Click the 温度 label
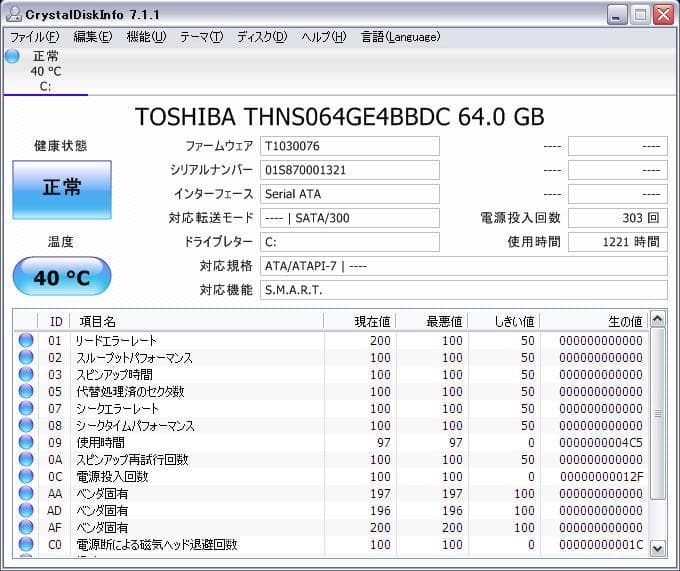This screenshot has height=571, width=680. pyautogui.click(x=61, y=241)
